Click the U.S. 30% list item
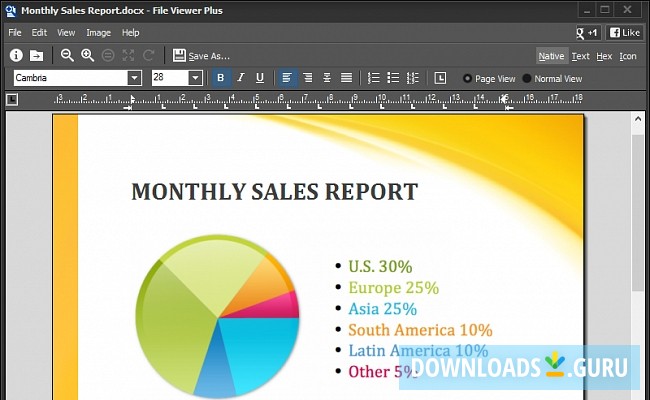The image size is (650, 400). [x=380, y=267]
